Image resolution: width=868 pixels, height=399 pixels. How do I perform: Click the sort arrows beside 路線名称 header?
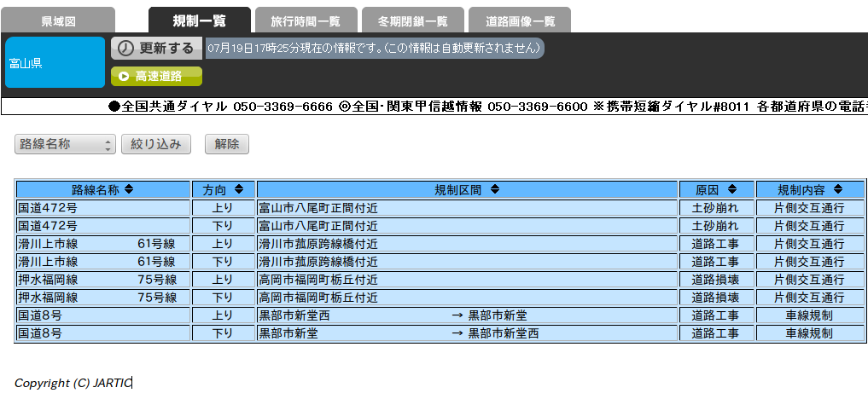click(129, 189)
